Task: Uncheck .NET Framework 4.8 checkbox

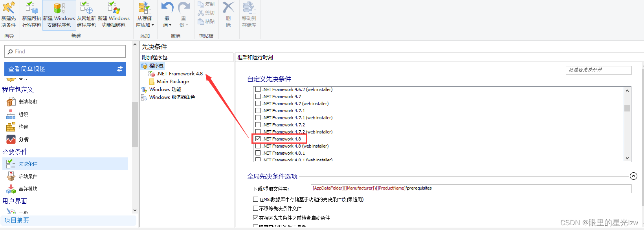Action: tap(258, 139)
